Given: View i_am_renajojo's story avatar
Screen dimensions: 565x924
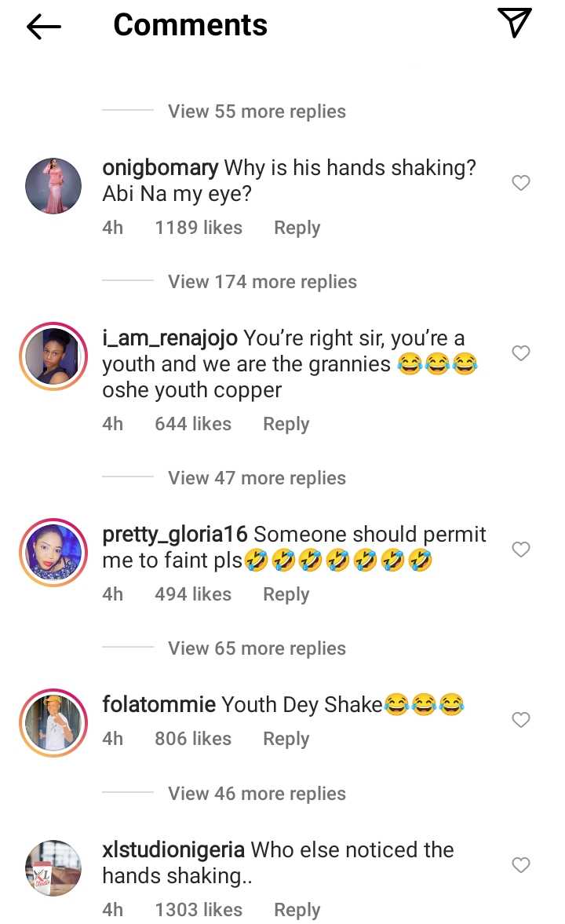Looking at the screenshot, I should 53,356.
